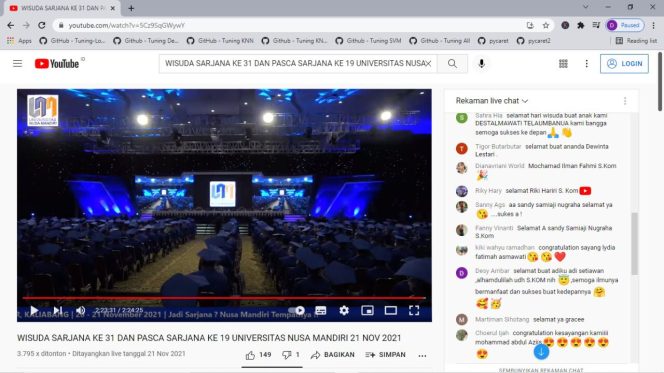Toggle theater mode
Viewport: 664px width, 373px height.
390,310
